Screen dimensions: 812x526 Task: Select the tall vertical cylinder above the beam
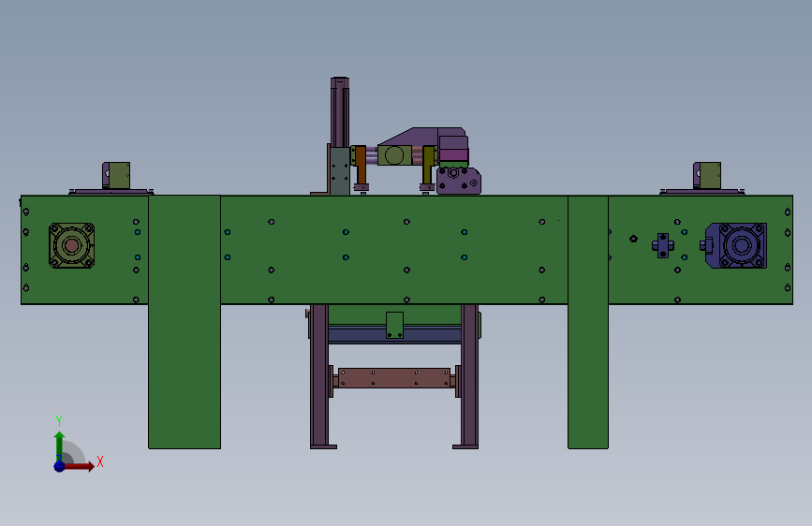pos(340,111)
